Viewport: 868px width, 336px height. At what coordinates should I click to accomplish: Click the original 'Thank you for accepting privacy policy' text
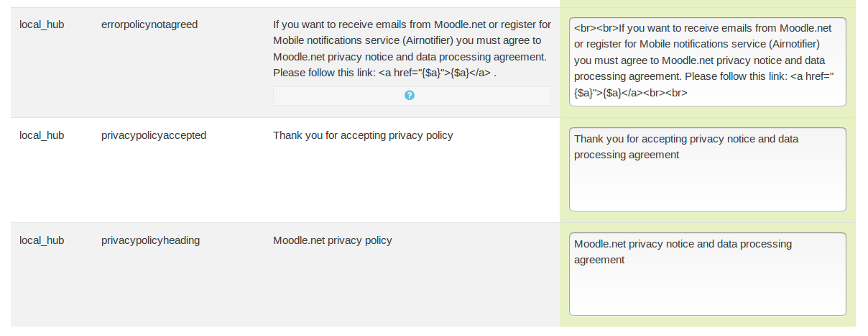tap(363, 135)
